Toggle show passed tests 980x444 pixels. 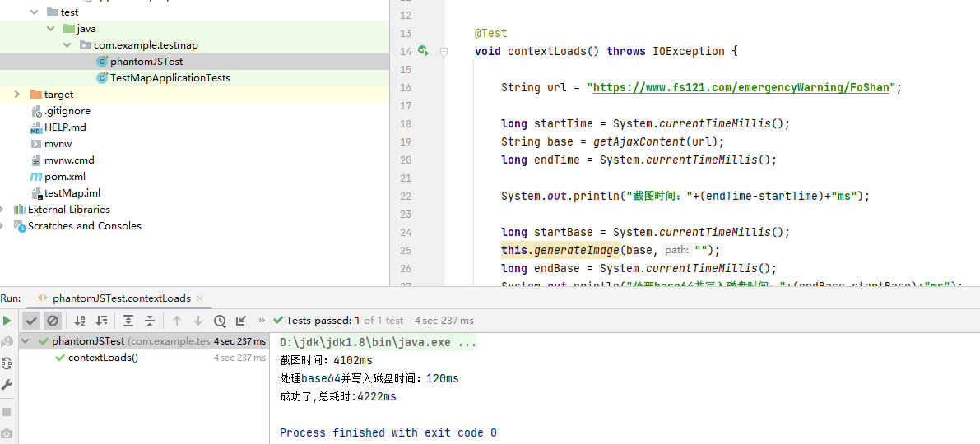pos(31,321)
